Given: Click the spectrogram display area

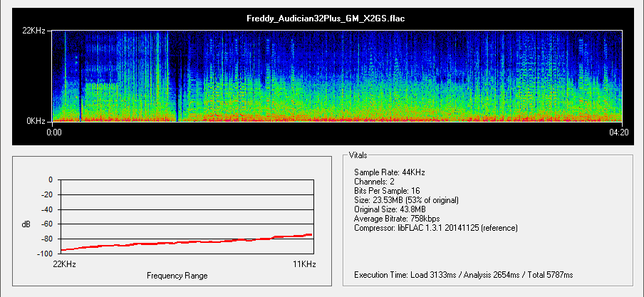Looking at the screenshot, I should pos(338,76).
